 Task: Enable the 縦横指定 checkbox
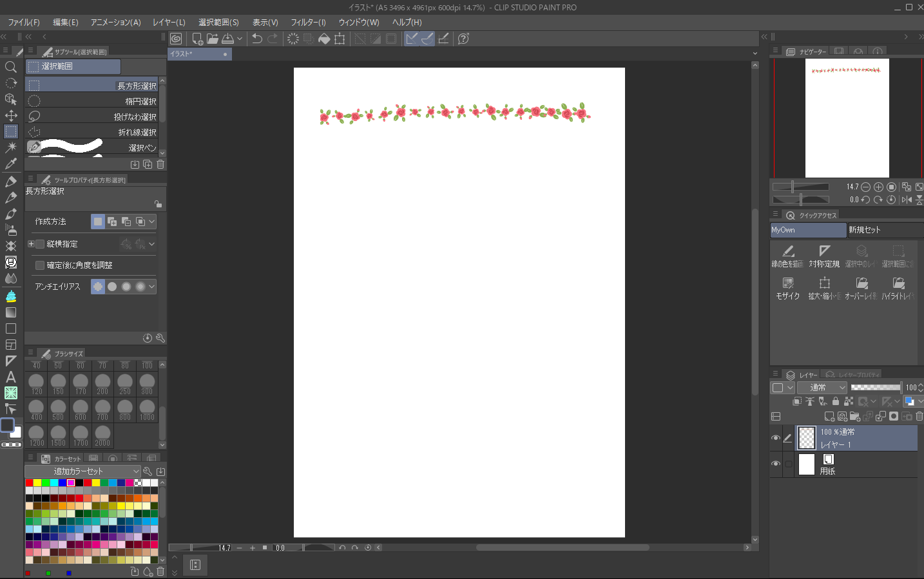pos(40,244)
